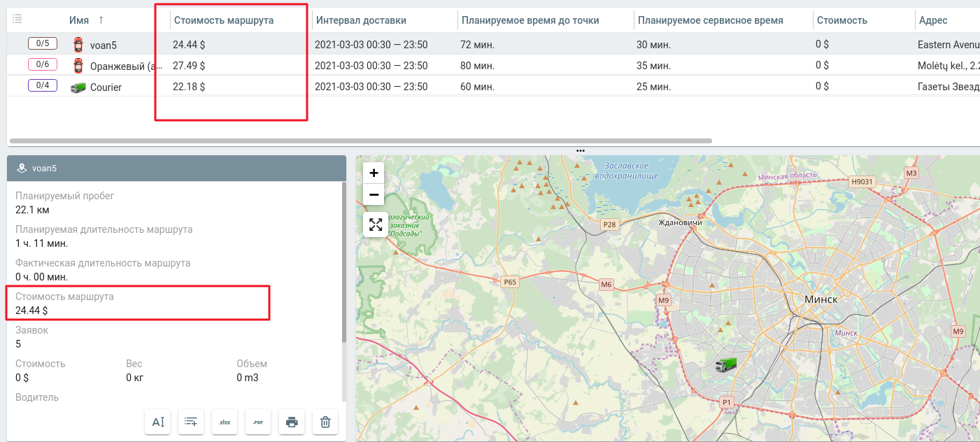Zoom in on the map with plus button

pyautogui.click(x=374, y=172)
